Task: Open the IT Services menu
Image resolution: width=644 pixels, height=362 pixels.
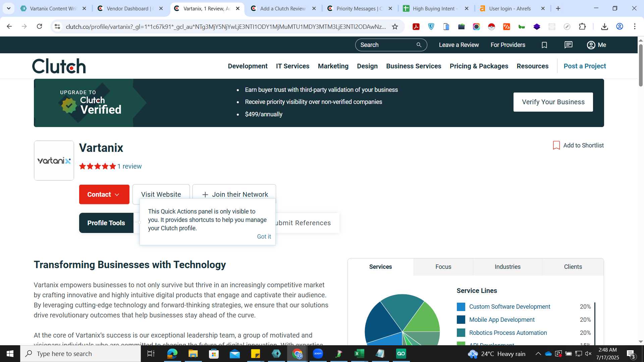Action: 292,66
